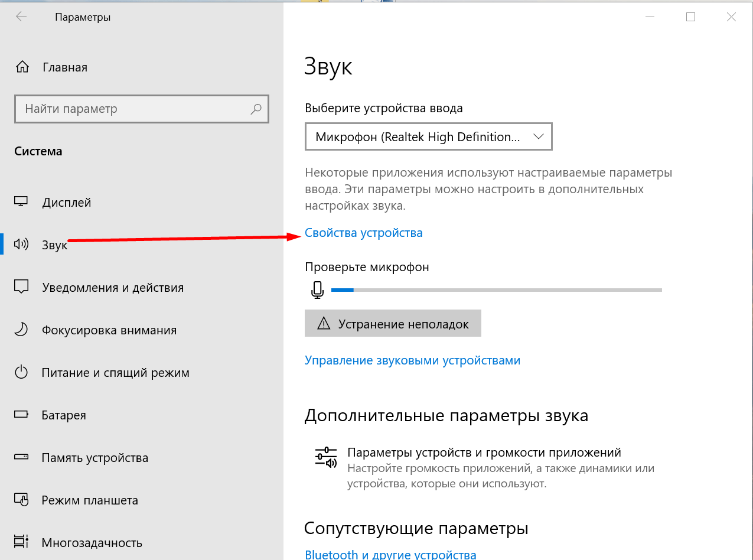Click the back arrow icon
Viewport: 753px width, 560px height.
click(21, 17)
